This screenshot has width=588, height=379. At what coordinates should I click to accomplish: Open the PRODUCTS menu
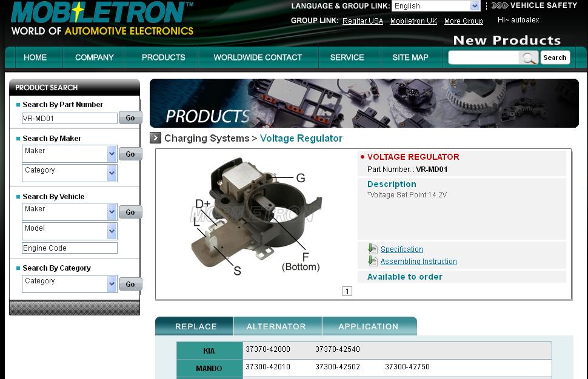pos(163,58)
